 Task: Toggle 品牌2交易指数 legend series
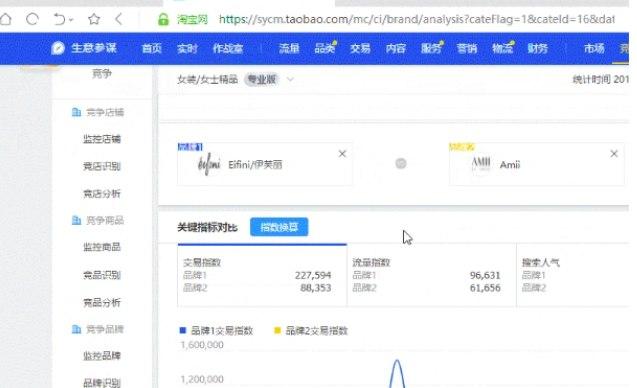point(311,331)
